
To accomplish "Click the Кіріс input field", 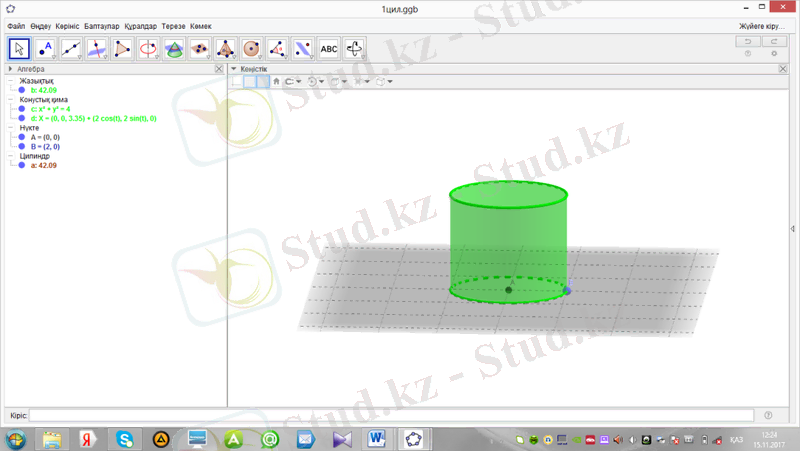I will point(390,415).
